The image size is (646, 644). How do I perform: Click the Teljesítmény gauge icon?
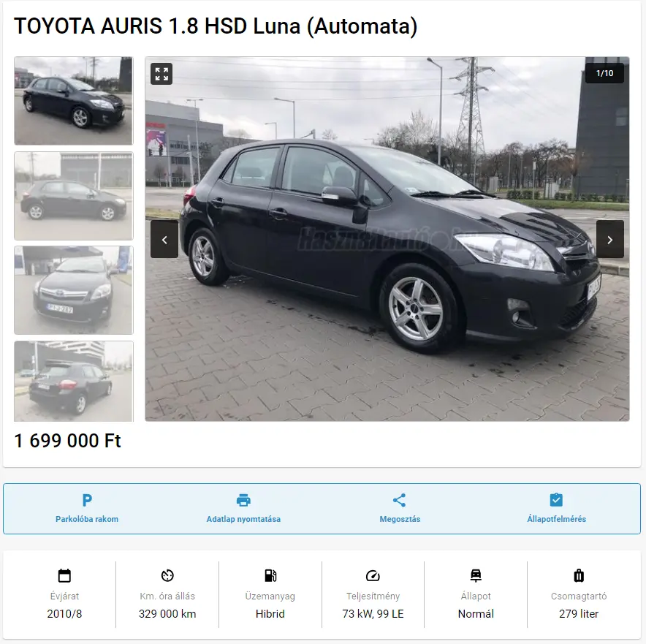tap(373, 575)
